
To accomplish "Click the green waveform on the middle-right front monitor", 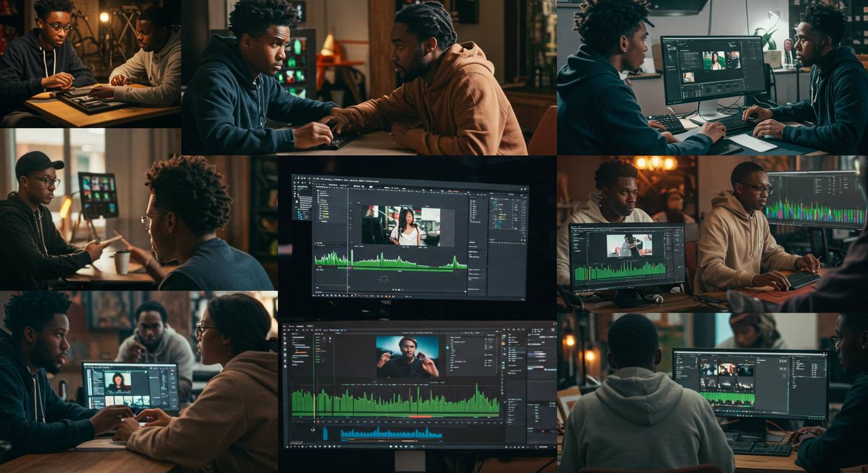I will tap(621, 270).
